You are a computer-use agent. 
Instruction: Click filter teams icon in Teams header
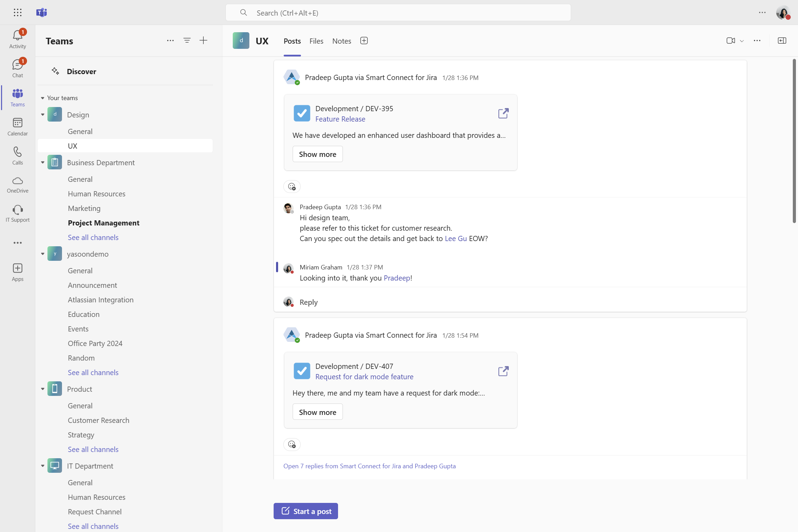187,41
